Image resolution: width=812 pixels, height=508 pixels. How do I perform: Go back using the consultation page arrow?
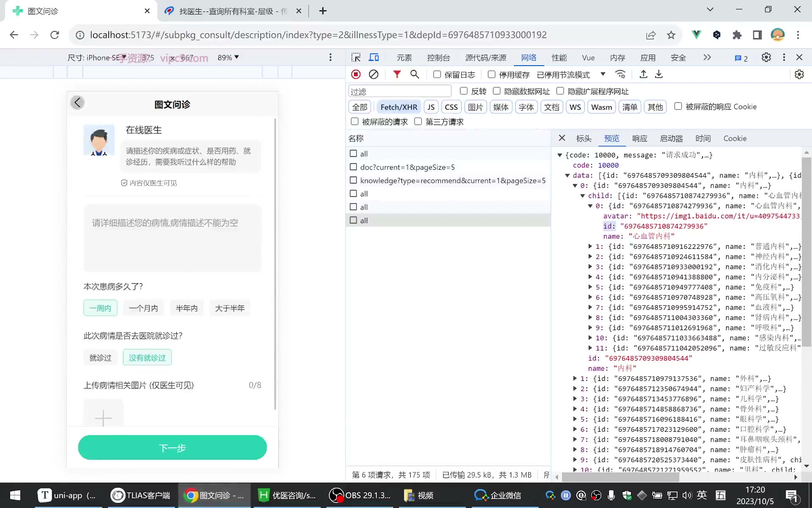coord(77,102)
